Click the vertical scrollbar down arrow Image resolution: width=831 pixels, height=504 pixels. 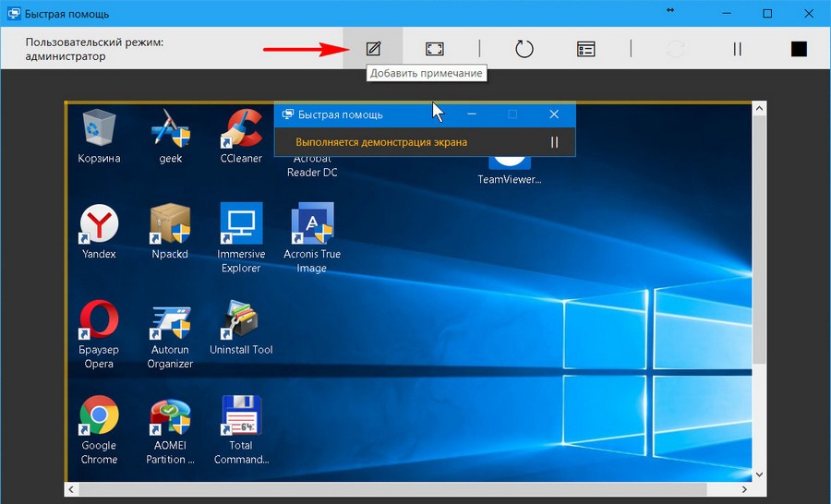point(759,474)
